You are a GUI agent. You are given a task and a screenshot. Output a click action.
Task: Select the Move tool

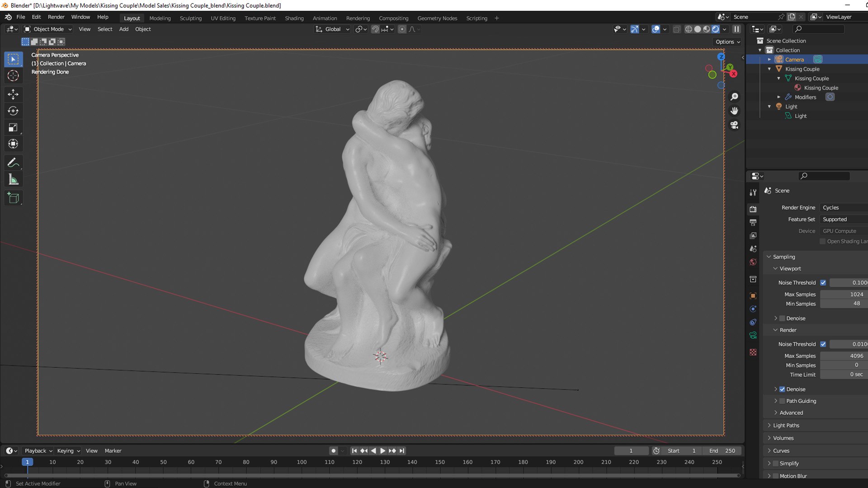click(13, 94)
